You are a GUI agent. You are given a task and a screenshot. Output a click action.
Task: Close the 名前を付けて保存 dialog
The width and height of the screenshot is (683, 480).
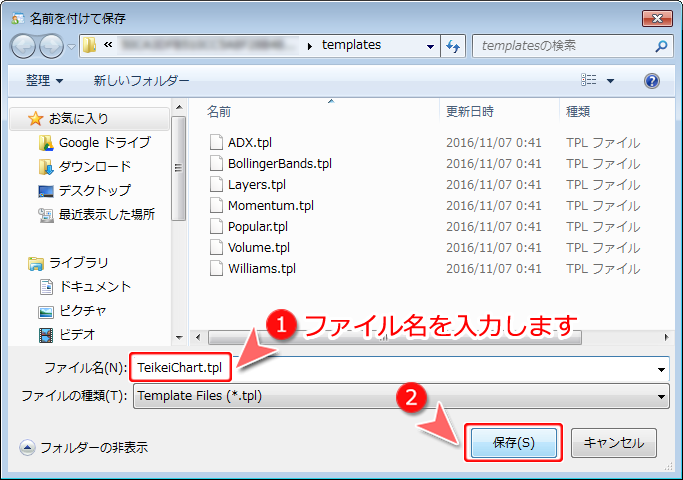point(657,18)
